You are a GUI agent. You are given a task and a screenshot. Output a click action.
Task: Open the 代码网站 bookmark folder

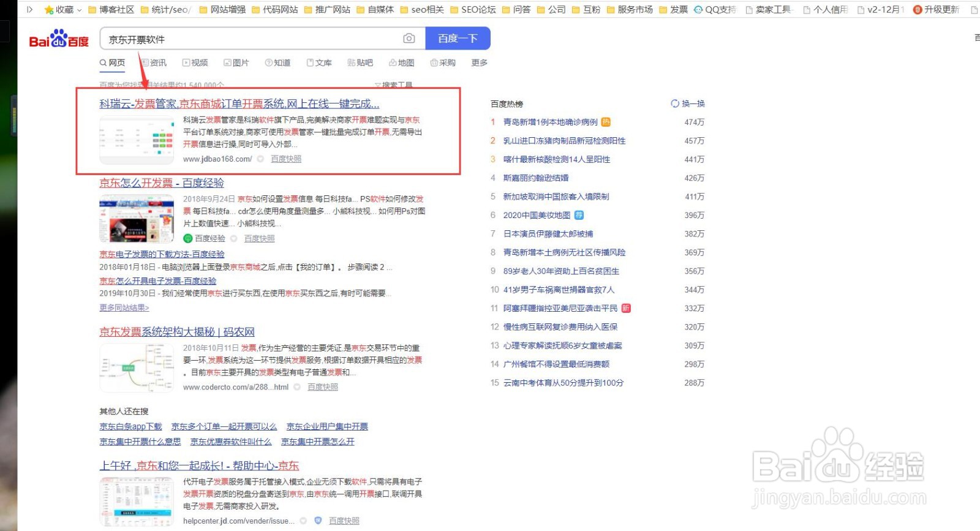(274, 10)
